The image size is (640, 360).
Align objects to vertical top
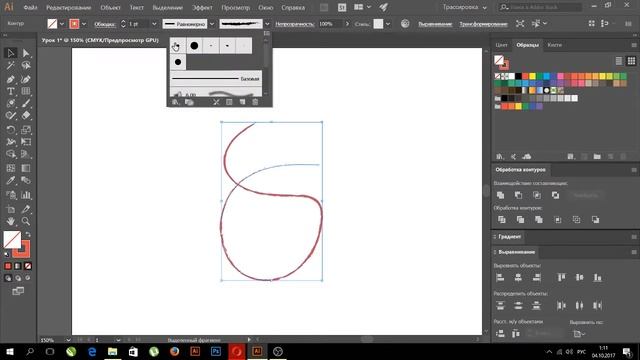(x=562, y=278)
